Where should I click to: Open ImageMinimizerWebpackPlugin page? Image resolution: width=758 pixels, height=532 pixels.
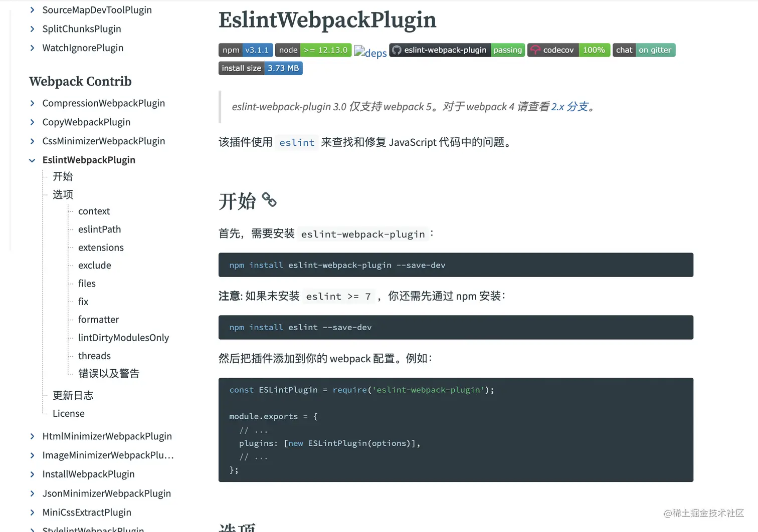tap(108, 455)
